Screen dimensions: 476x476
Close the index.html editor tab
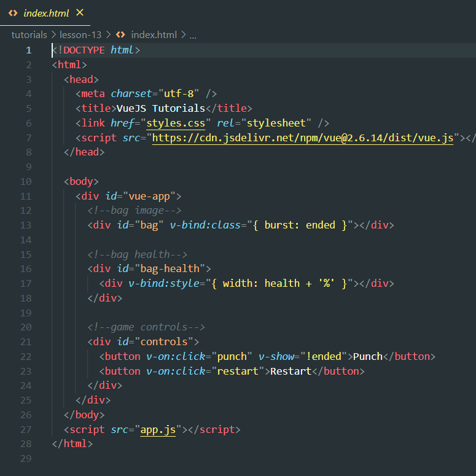(79, 13)
